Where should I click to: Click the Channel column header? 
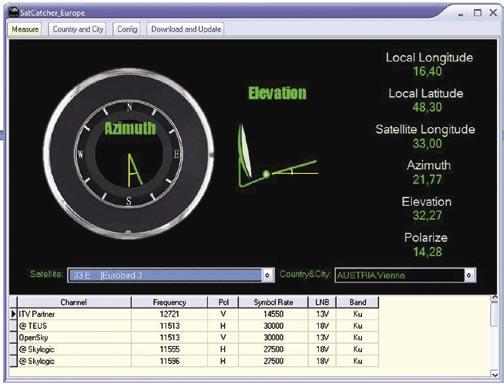74,302
